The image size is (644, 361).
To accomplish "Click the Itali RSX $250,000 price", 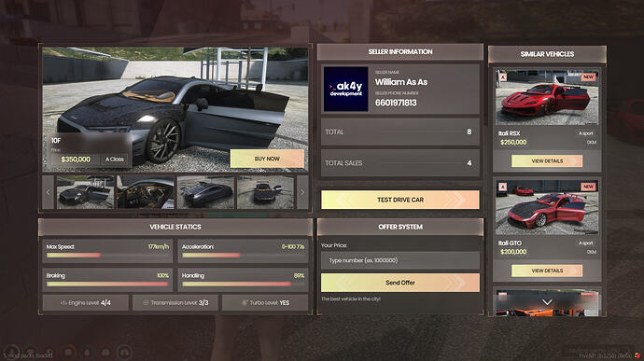I will [513, 142].
